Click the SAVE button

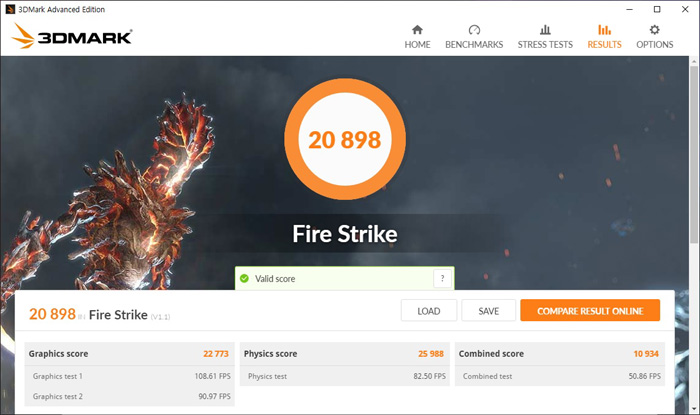click(x=488, y=311)
